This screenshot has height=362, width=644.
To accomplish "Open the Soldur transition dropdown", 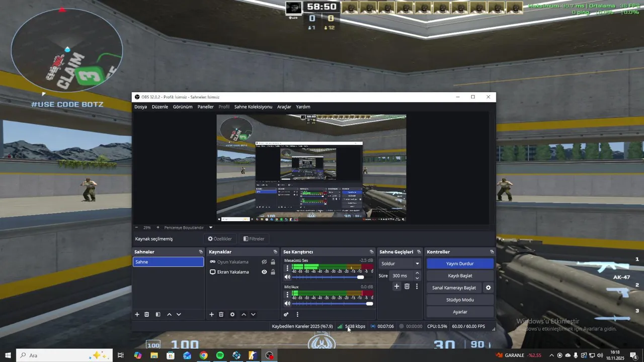I will point(400,263).
